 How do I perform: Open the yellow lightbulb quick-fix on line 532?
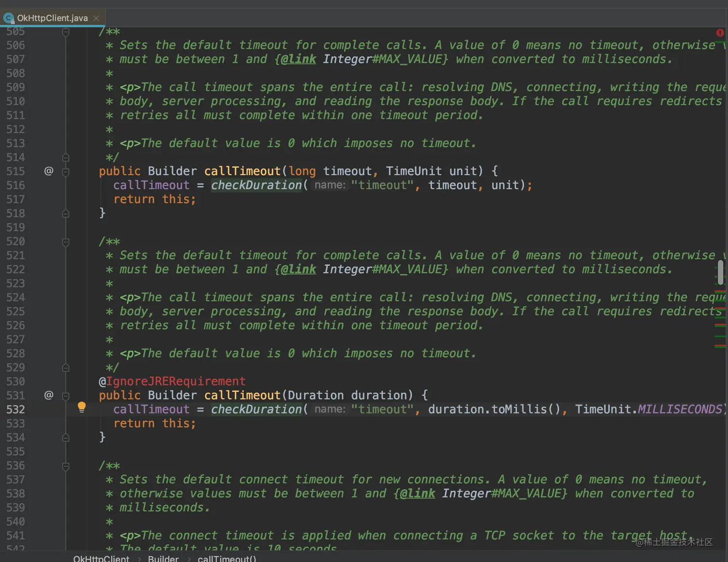82,408
